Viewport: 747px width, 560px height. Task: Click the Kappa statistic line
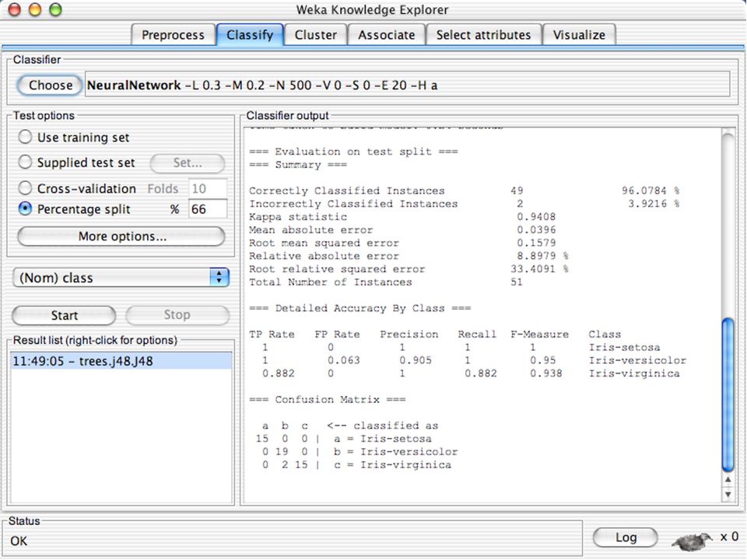[402, 217]
